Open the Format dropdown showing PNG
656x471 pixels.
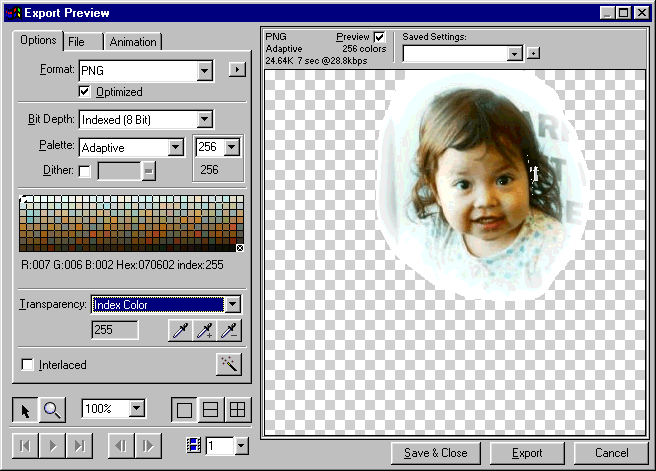pos(205,71)
